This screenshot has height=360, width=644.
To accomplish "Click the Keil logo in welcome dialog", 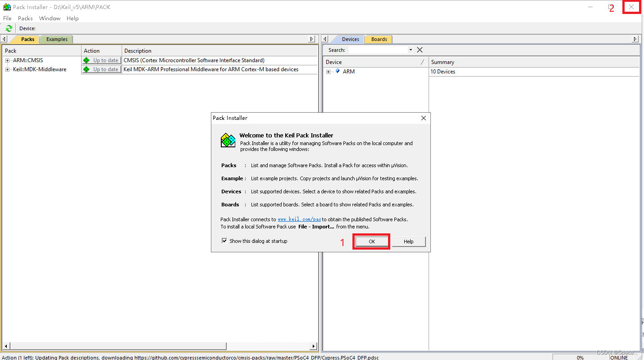I will coord(228,140).
